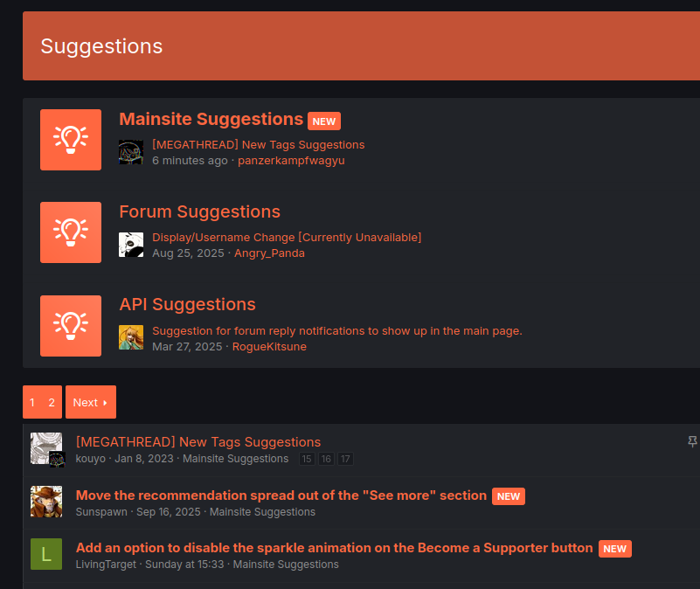The image size is (700, 589).
Task: Visit panzerkampfwagyu's profile link
Action: click(x=291, y=161)
